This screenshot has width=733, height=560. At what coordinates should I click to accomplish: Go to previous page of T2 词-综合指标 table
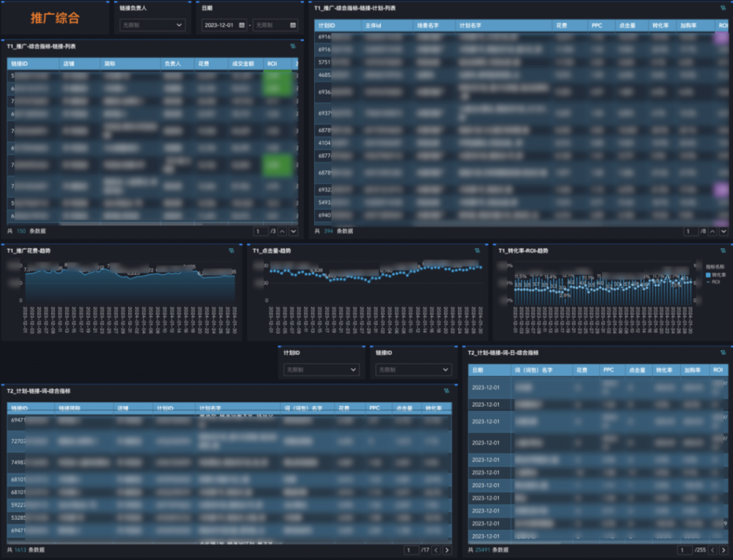[x=436, y=550]
